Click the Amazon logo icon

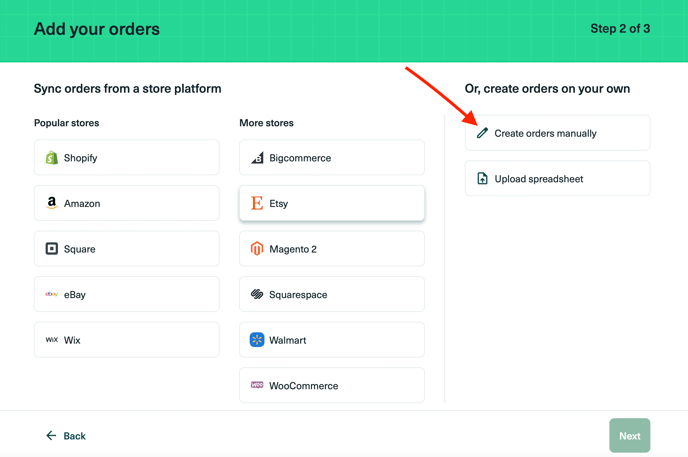point(52,203)
